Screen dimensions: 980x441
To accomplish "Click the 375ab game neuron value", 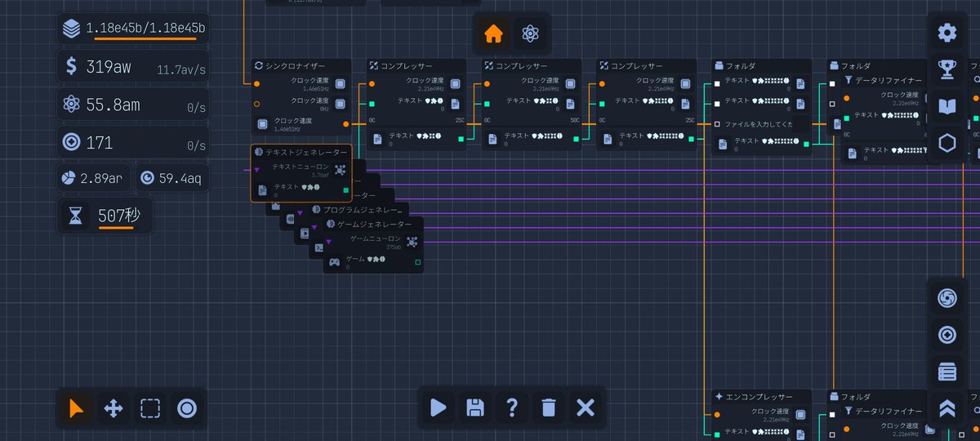I will (x=394, y=247).
